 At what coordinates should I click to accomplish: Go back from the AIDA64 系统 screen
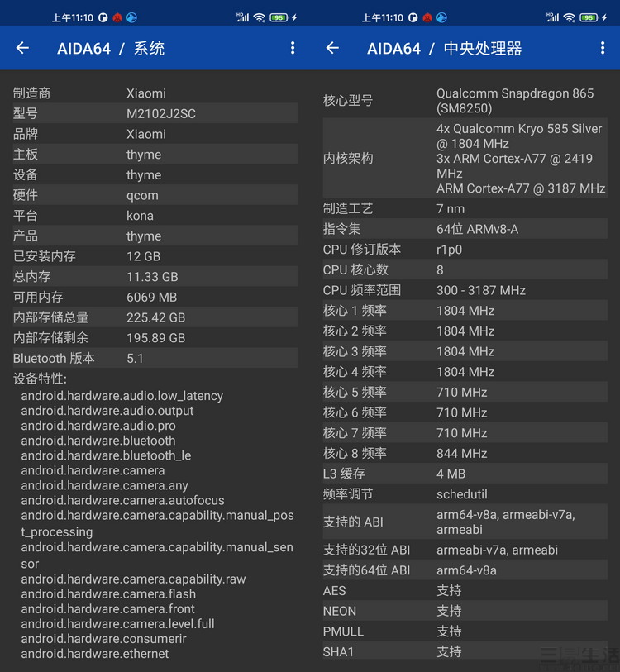coord(22,48)
